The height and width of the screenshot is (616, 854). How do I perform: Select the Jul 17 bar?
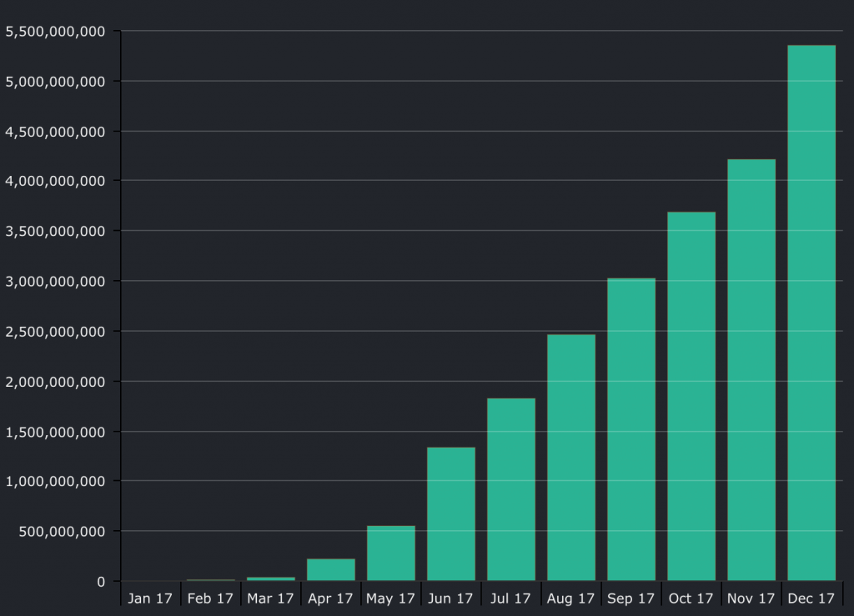(510, 489)
